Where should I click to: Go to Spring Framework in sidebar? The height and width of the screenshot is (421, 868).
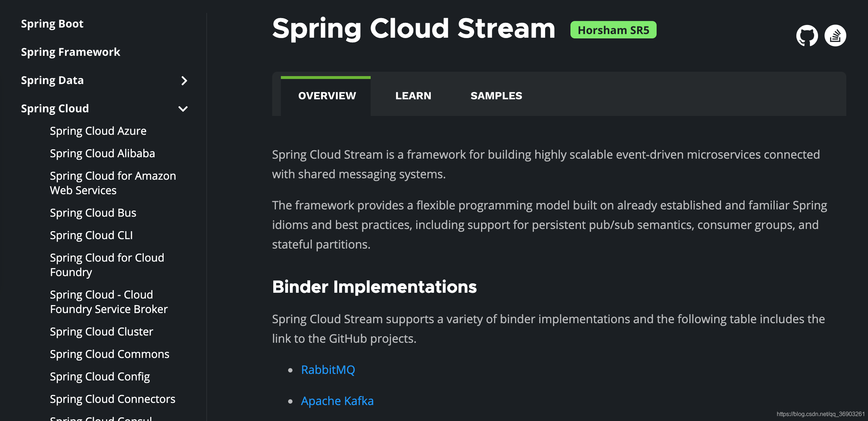pyautogui.click(x=70, y=52)
